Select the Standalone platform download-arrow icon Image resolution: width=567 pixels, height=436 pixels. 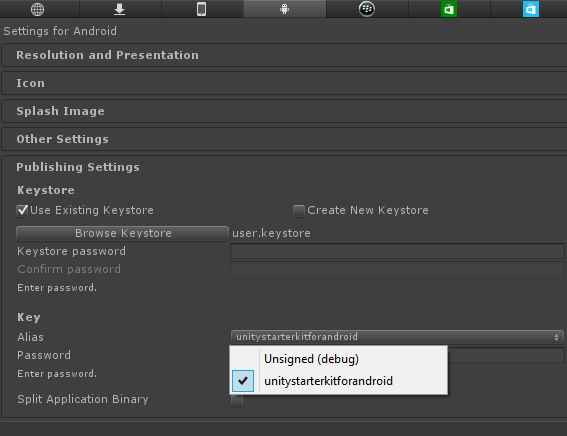pos(119,9)
